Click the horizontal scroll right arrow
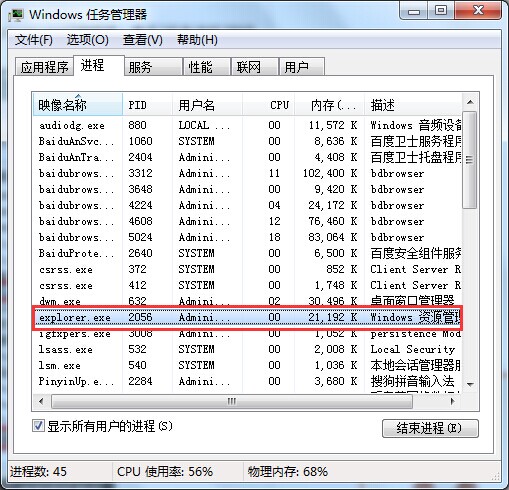 [x=452, y=401]
